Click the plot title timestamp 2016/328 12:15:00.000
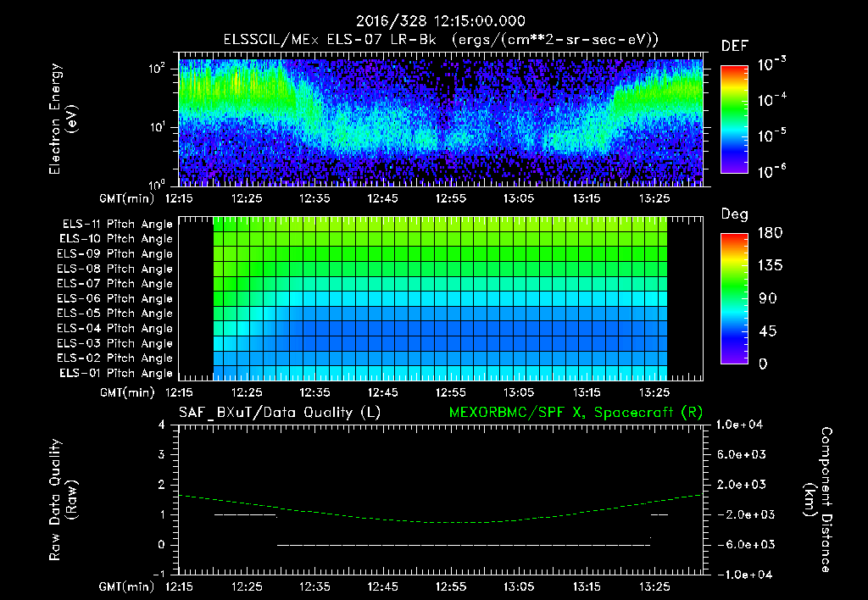The width and height of the screenshot is (868, 600). (440, 21)
